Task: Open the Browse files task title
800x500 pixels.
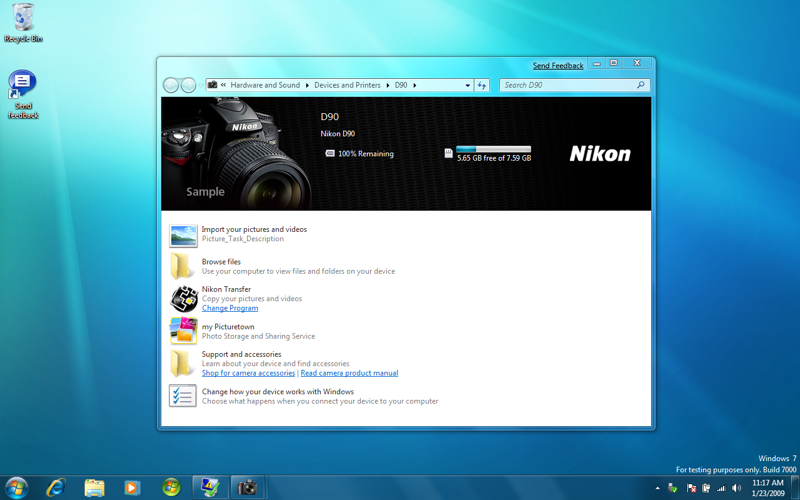Action: click(x=221, y=261)
